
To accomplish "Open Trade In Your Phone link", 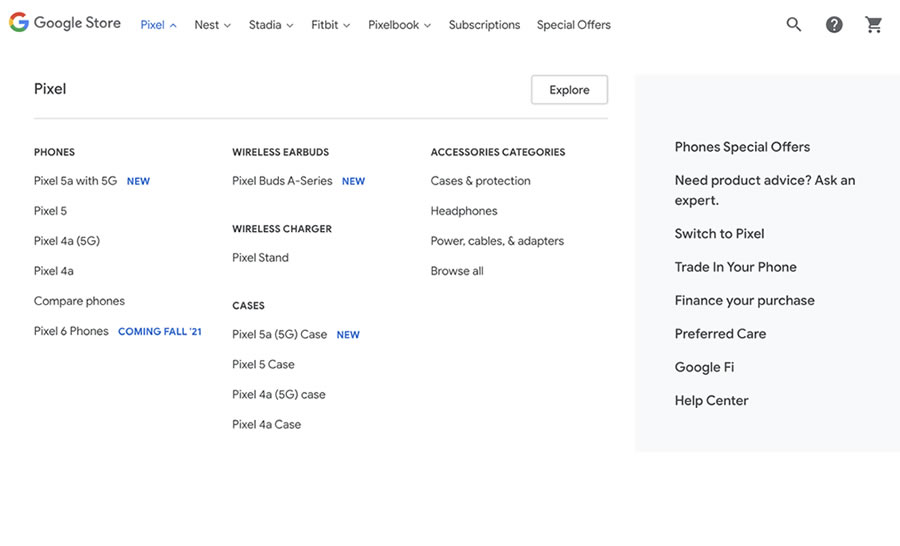I will click(735, 267).
